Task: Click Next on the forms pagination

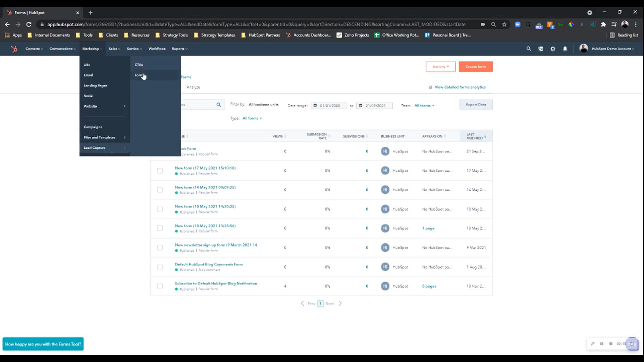Action: coord(330,303)
